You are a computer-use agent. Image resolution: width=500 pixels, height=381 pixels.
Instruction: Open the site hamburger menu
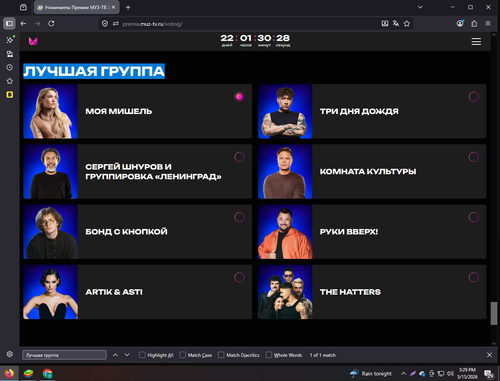coord(476,41)
